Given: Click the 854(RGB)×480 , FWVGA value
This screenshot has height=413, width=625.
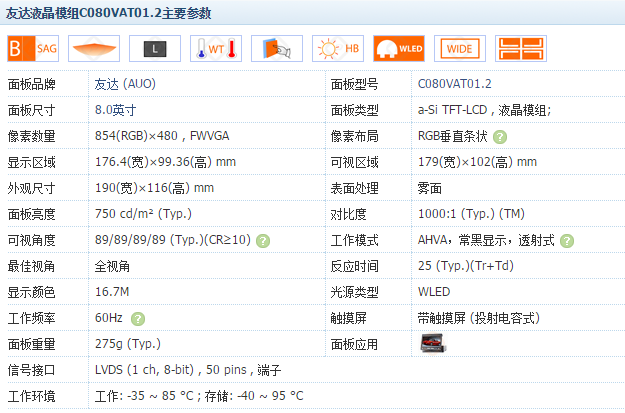Looking at the screenshot, I should pos(162,136).
